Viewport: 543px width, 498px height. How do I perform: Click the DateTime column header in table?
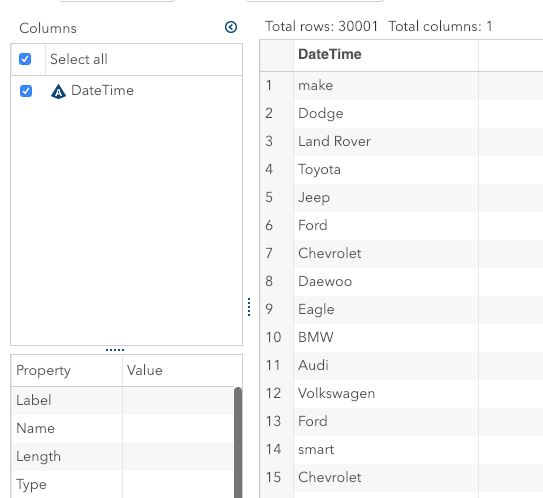click(386, 55)
